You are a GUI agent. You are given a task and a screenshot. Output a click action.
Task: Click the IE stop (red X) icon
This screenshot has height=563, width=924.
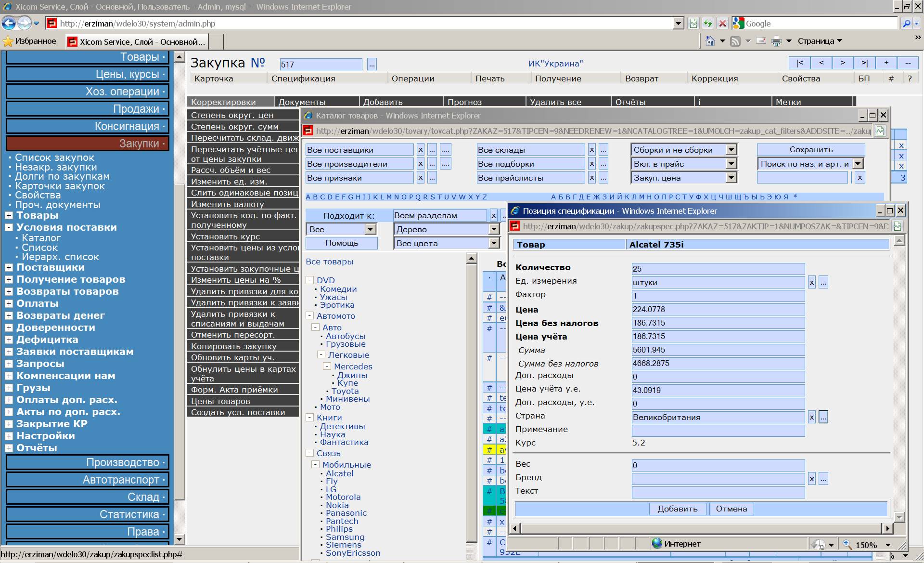(x=722, y=23)
